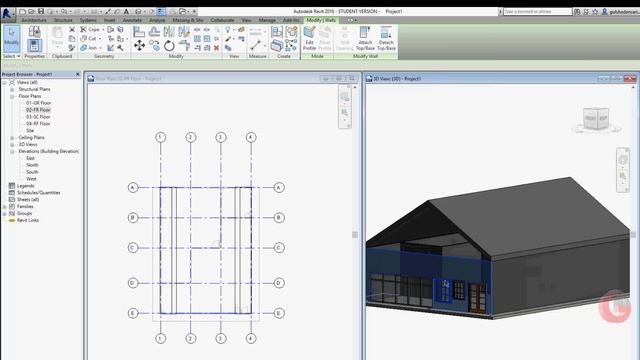Click grid bubble A on the left of the plan
Screen dimensions: 640x360
coord(133,188)
